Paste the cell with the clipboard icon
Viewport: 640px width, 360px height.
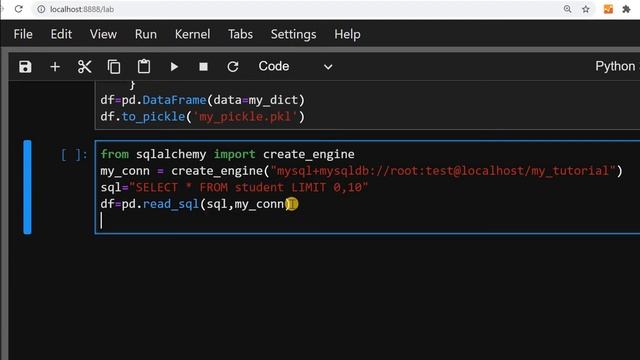click(144, 67)
